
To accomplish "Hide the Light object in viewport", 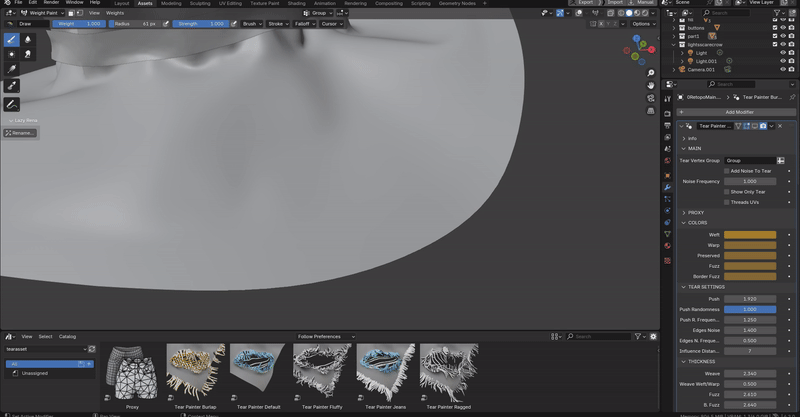I will [x=783, y=53].
